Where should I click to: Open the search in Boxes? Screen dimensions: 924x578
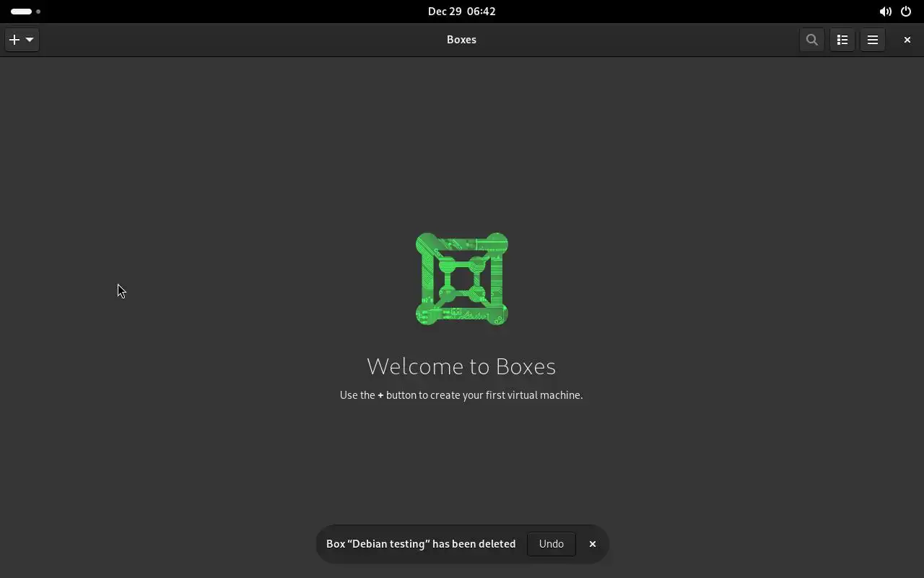pos(812,40)
